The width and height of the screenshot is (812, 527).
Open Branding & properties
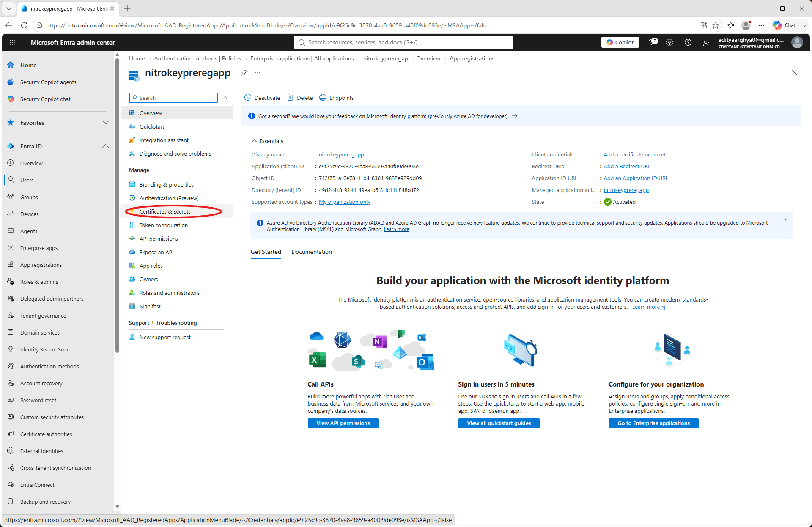click(177, 184)
